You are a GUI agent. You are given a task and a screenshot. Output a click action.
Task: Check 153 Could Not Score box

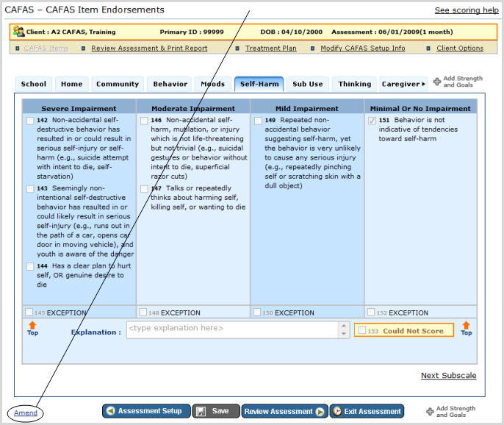(x=362, y=330)
